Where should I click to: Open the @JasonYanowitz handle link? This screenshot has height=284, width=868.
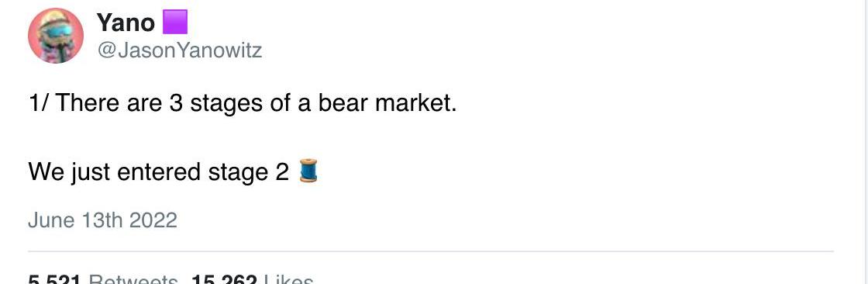[179, 51]
